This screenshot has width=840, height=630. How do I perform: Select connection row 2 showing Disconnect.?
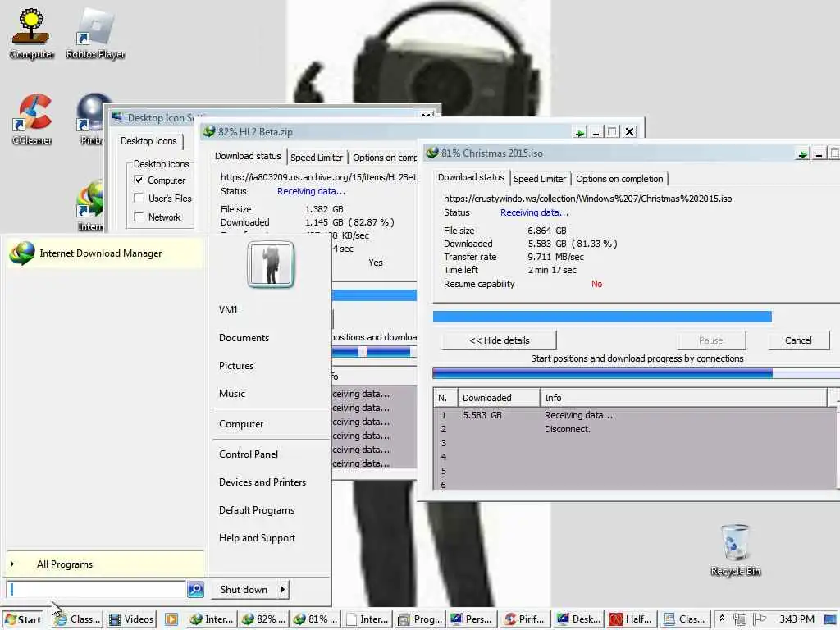pos(634,429)
